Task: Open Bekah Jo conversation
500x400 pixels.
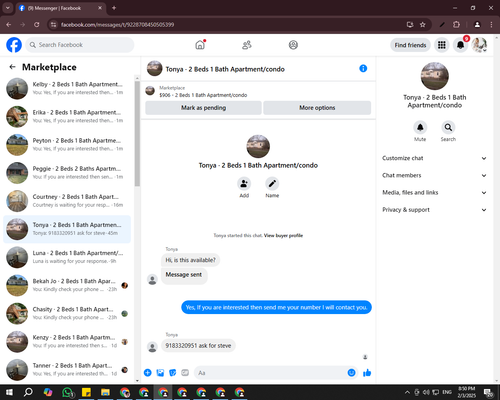Action: click(67, 285)
